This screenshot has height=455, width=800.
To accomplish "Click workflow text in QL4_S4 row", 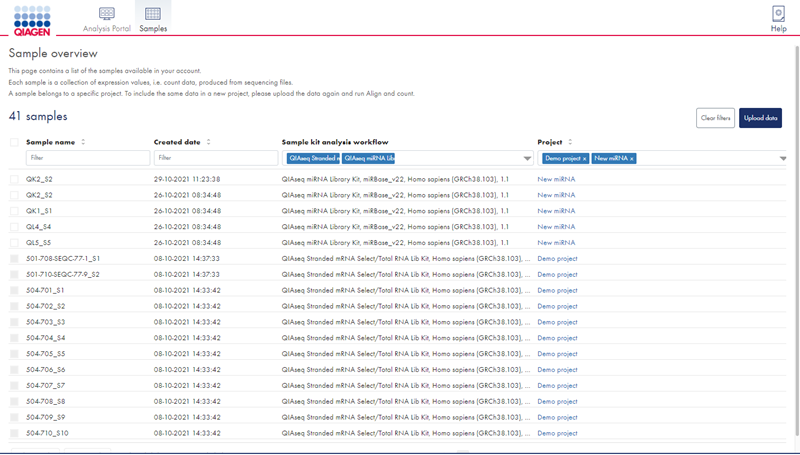I will tap(395, 226).
